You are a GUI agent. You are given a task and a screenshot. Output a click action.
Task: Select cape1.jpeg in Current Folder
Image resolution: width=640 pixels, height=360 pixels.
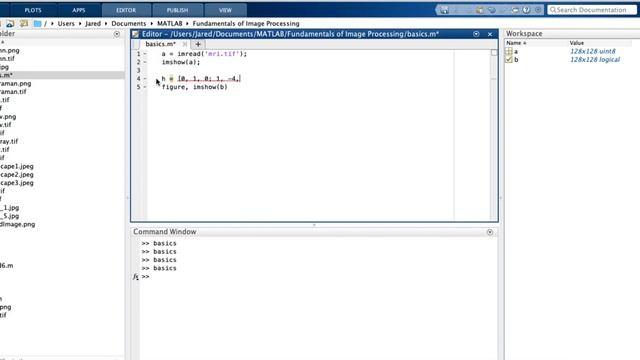pos(17,166)
